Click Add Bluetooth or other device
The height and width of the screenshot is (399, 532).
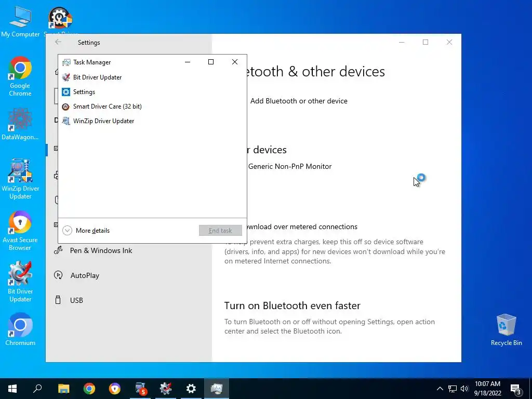point(299,101)
